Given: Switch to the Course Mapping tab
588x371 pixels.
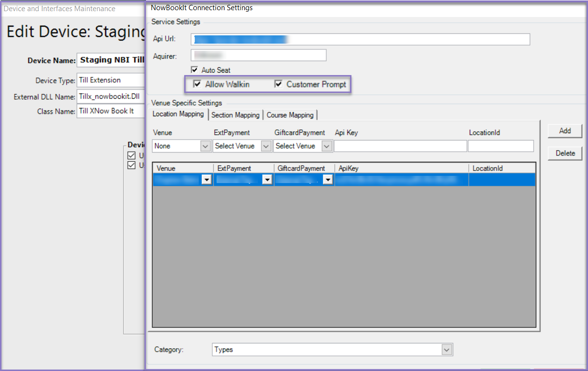Looking at the screenshot, I should pos(290,115).
